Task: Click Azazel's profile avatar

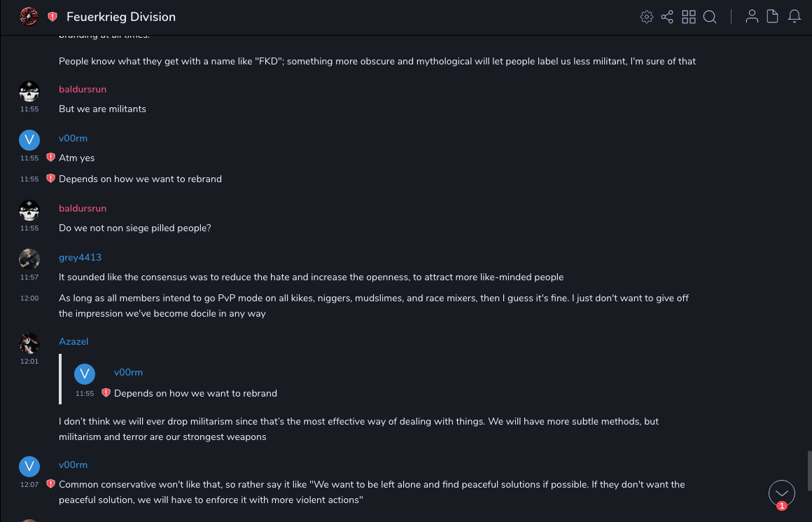Action: [29, 343]
